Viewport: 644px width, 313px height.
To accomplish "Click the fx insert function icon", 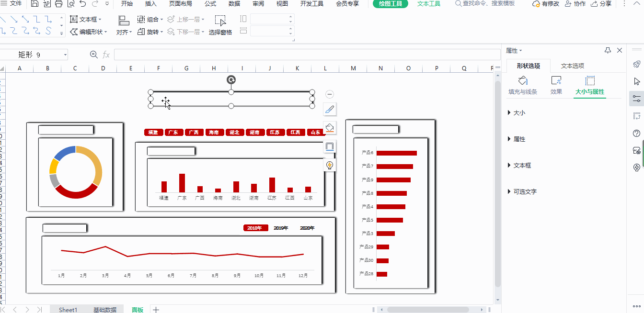I will [x=106, y=55].
